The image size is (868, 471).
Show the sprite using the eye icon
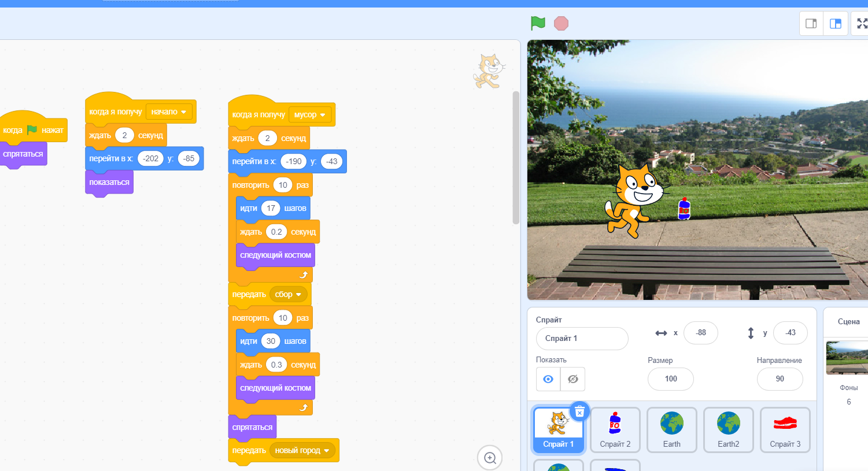[548, 379]
